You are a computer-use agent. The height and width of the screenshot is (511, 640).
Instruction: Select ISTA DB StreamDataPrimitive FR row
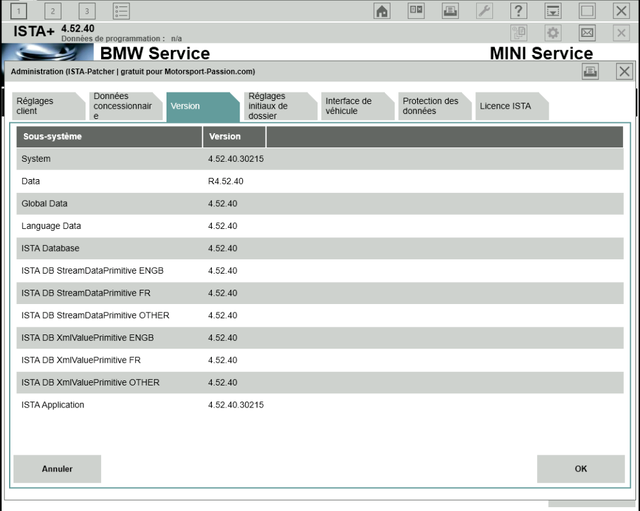coord(320,293)
